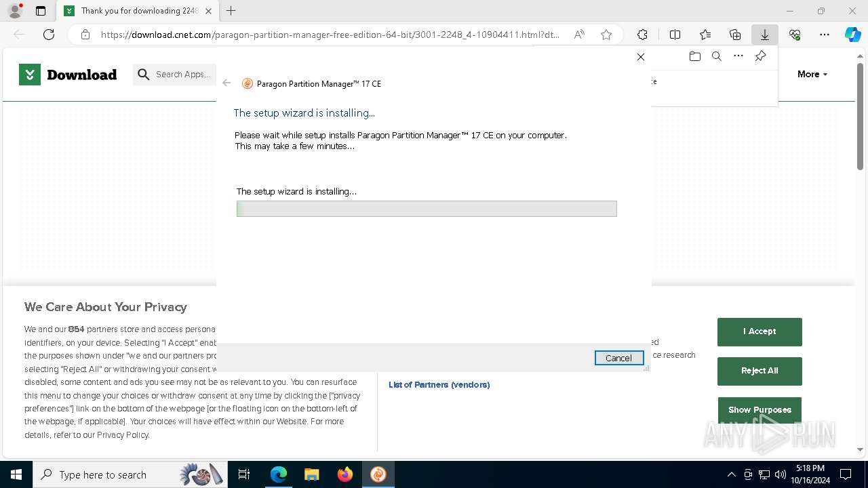Screen dimensions: 868x488
Task: Pin the downloads panel
Action: [x=760, y=56]
